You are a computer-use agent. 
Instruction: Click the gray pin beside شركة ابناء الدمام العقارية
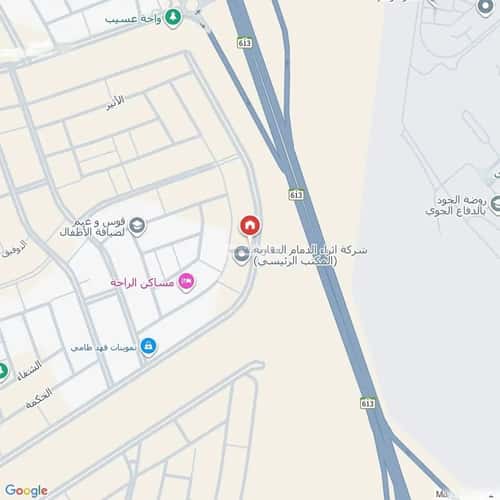point(241,255)
